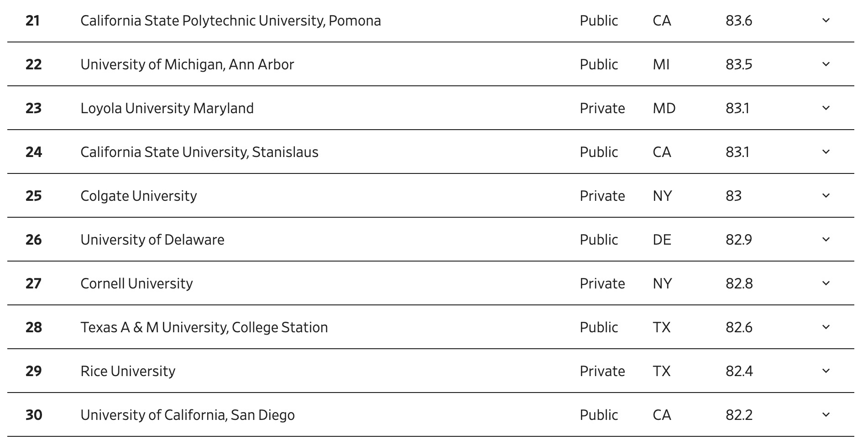The width and height of the screenshot is (868, 440).
Task: Expand the California State Polytechnic University, Pomona row
Action: point(826,21)
